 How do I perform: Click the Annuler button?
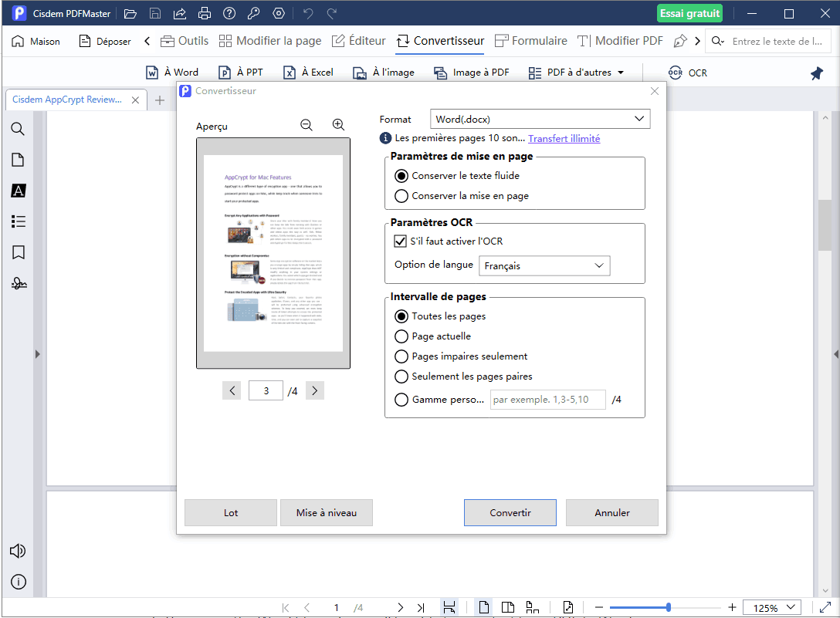click(x=611, y=513)
